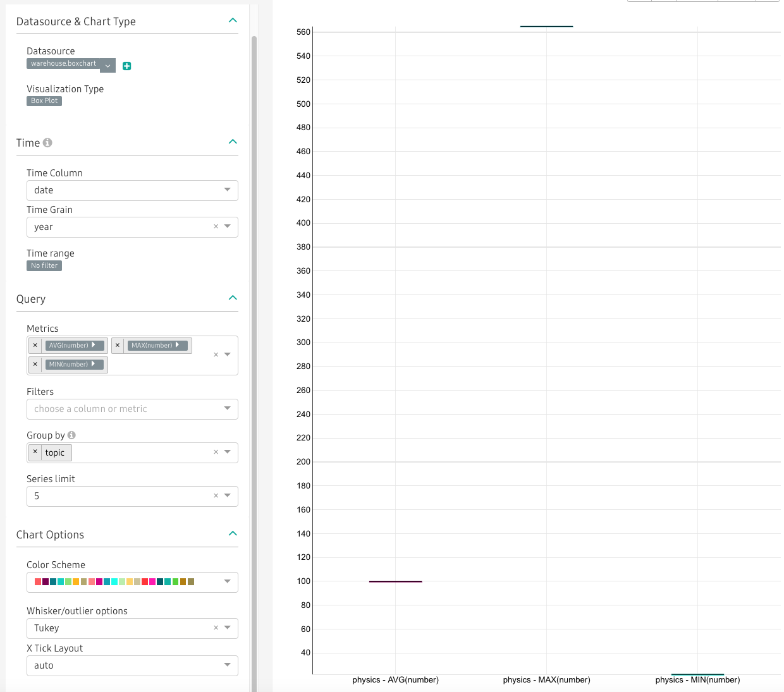Collapse the Chart Options section

(x=233, y=533)
